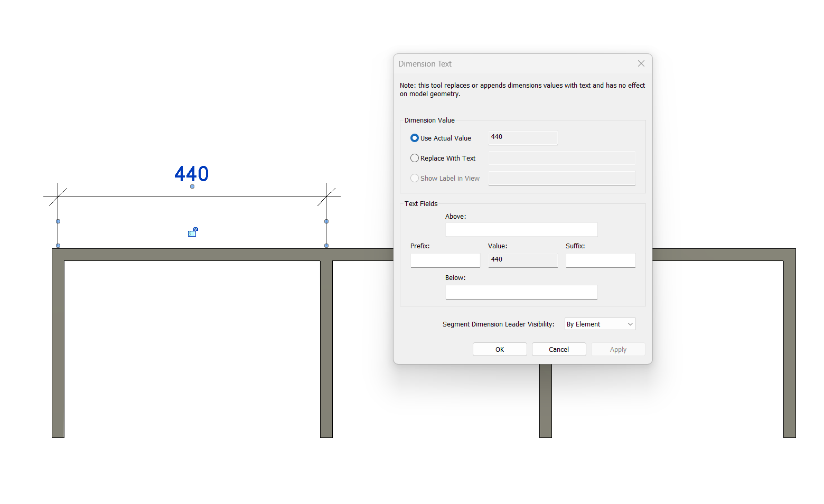Focus the Below text field
This screenshot has height=504, width=824.
pos(521,292)
